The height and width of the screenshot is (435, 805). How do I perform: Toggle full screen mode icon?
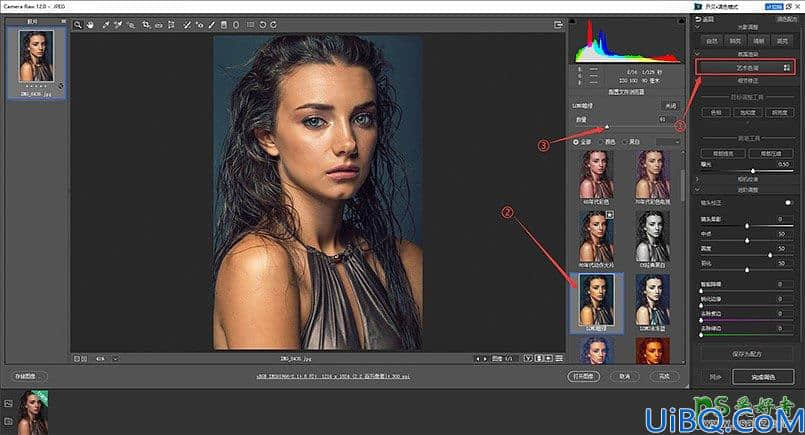(558, 25)
